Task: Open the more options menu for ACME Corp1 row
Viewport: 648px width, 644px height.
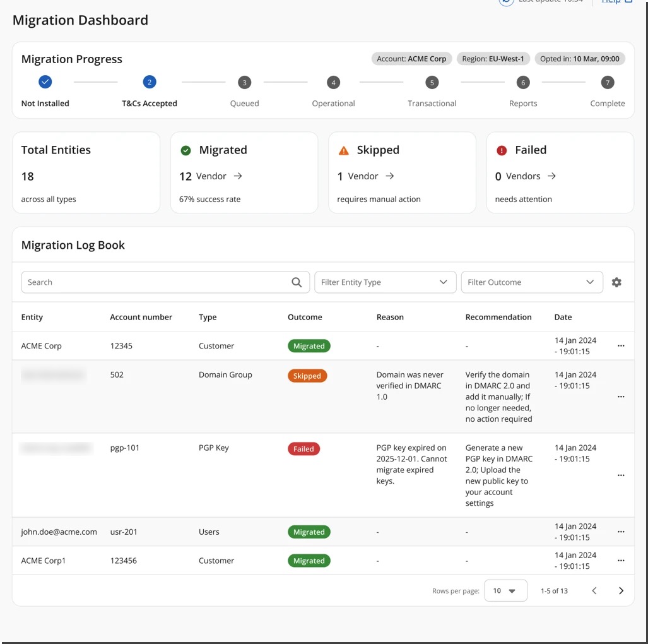Action: (x=621, y=561)
